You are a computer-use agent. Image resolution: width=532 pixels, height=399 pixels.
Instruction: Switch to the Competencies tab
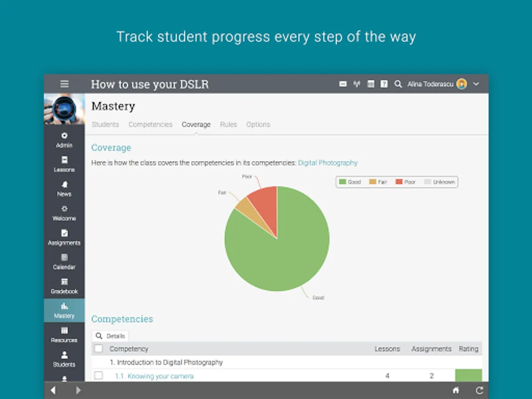click(150, 125)
